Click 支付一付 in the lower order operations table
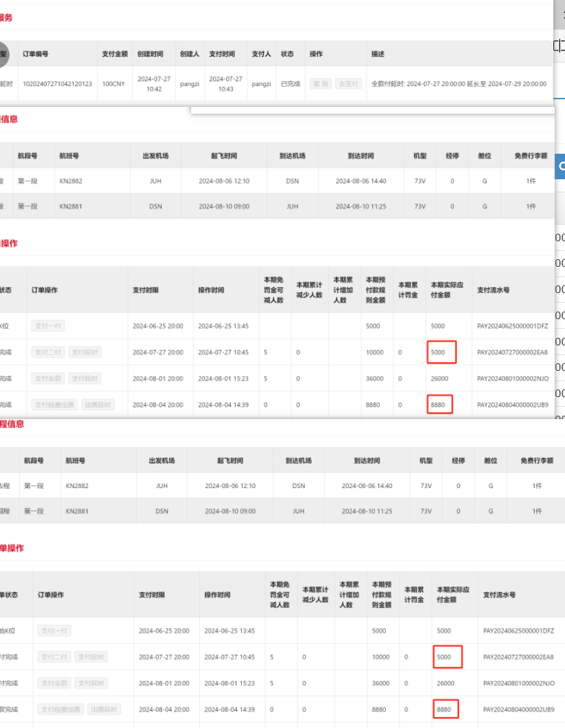This screenshot has width=565, height=728. [54, 630]
